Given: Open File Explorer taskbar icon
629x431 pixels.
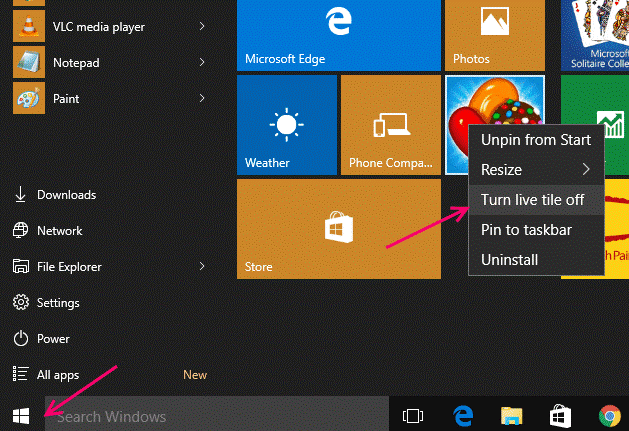Looking at the screenshot, I should click(511, 416).
